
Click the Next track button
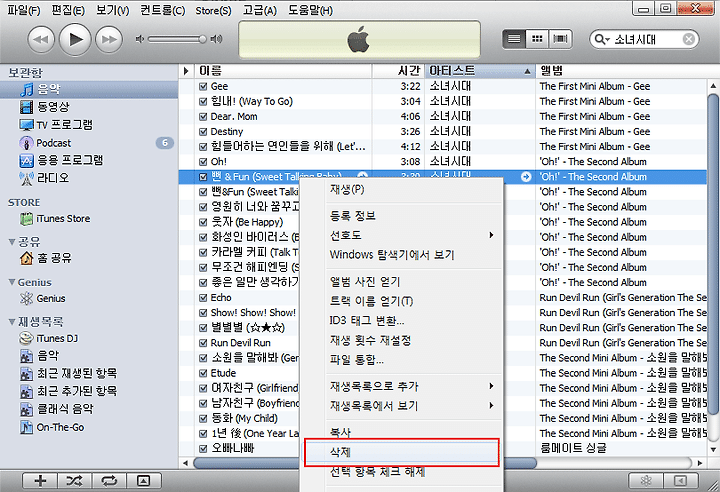tap(109, 40)
